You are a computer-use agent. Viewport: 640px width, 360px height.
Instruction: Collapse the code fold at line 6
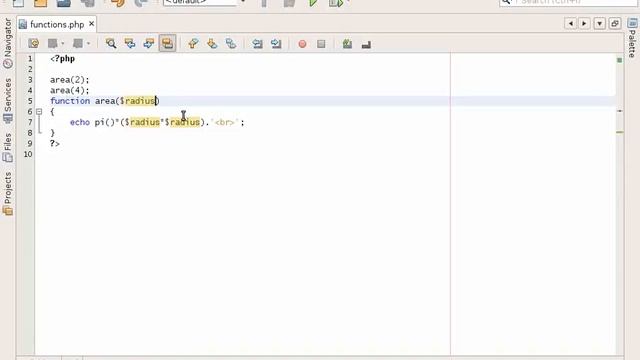39,111
